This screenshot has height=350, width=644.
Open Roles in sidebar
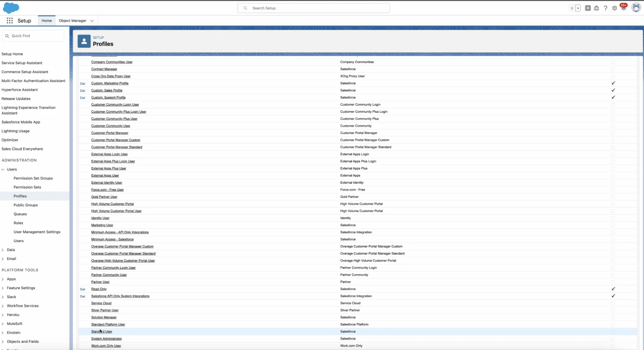(x=18, y=223)
